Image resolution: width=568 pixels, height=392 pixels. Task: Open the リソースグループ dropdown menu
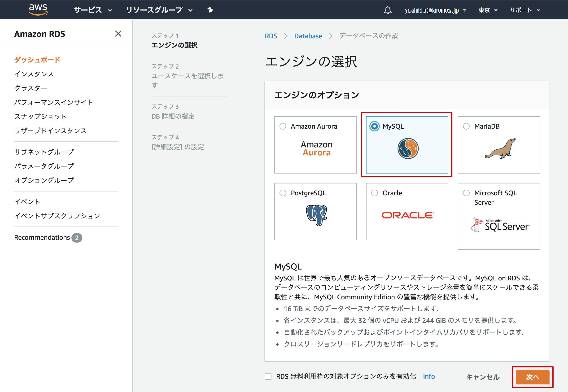(159, 10)
